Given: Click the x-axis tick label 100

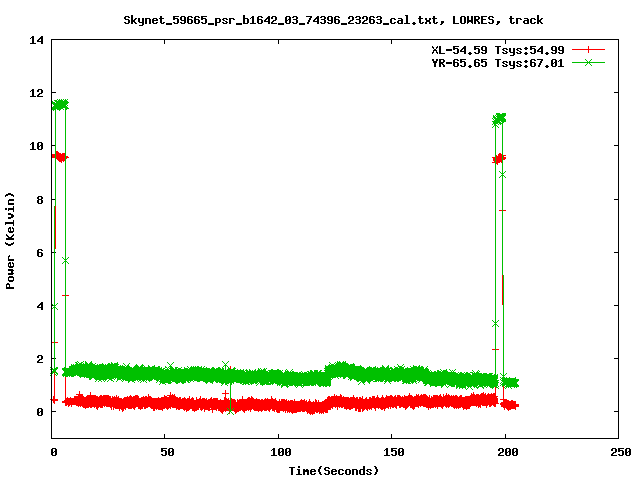Looking at the screenshot, I should click(281, 452).
